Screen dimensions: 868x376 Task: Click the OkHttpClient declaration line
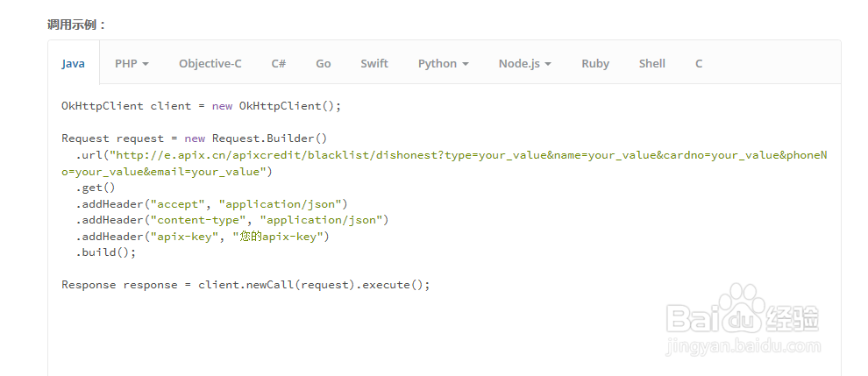coord(201,106)
